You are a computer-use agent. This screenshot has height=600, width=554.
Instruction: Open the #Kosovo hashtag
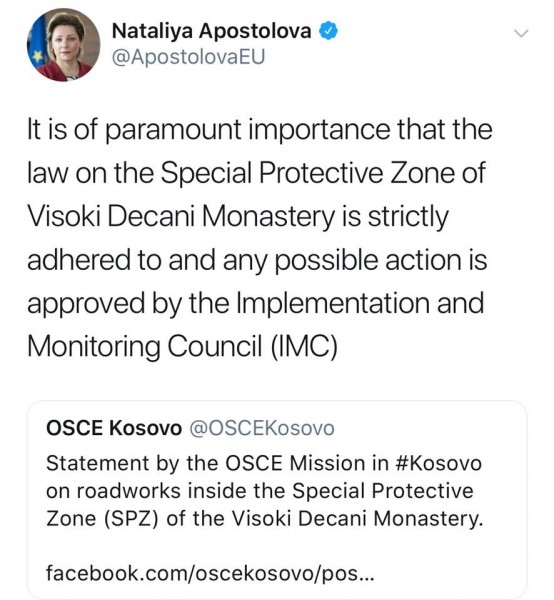(x=437, y=463)
